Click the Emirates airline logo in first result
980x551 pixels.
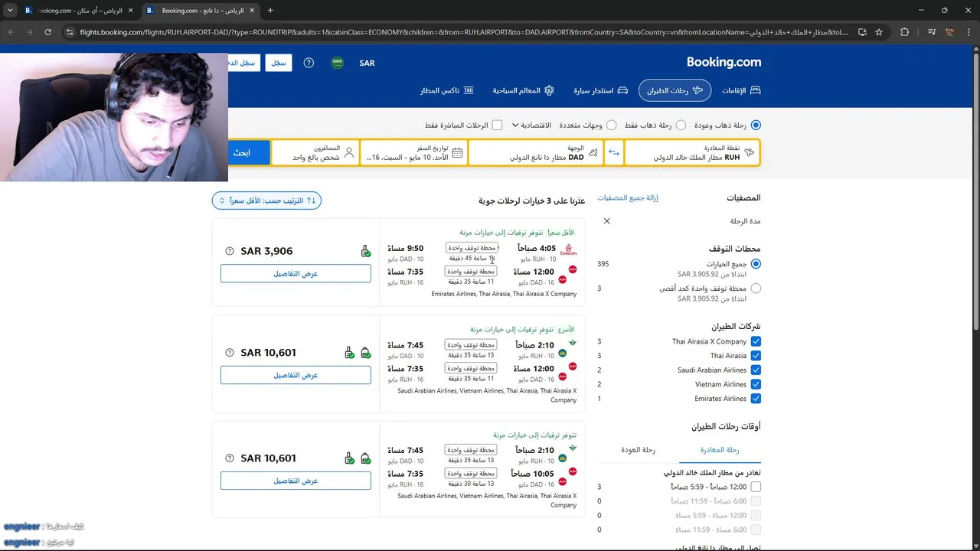(568, 249)
